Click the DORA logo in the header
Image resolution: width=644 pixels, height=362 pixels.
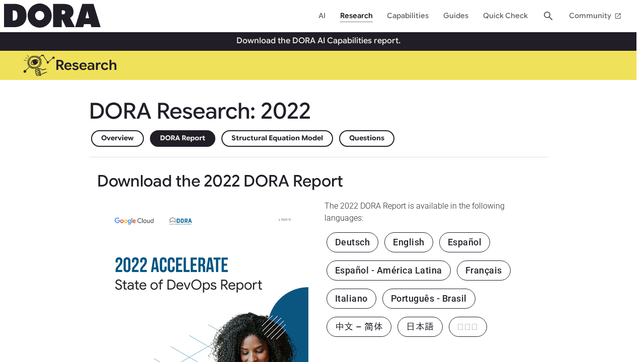52,15
